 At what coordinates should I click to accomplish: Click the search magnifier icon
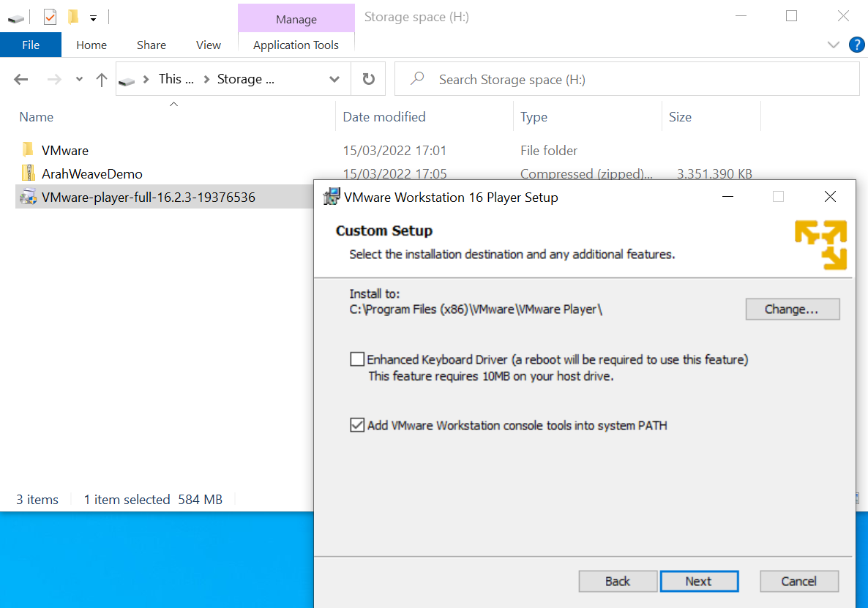tap(417, 78)
